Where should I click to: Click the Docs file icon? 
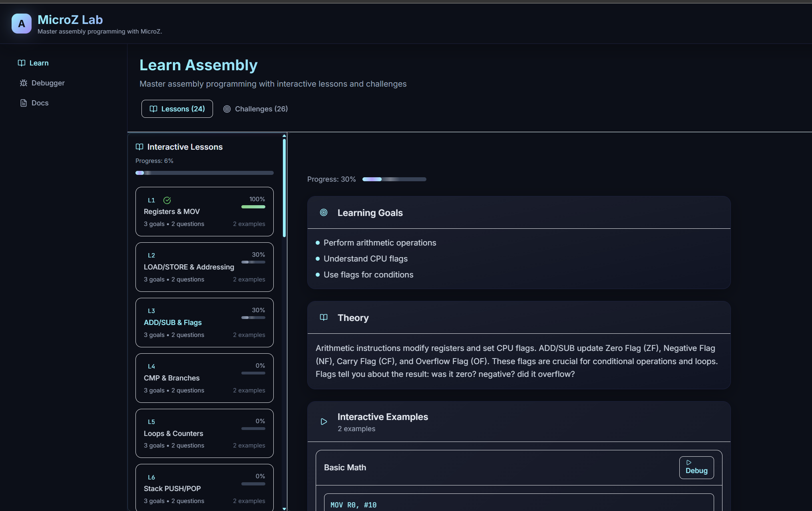24,103
